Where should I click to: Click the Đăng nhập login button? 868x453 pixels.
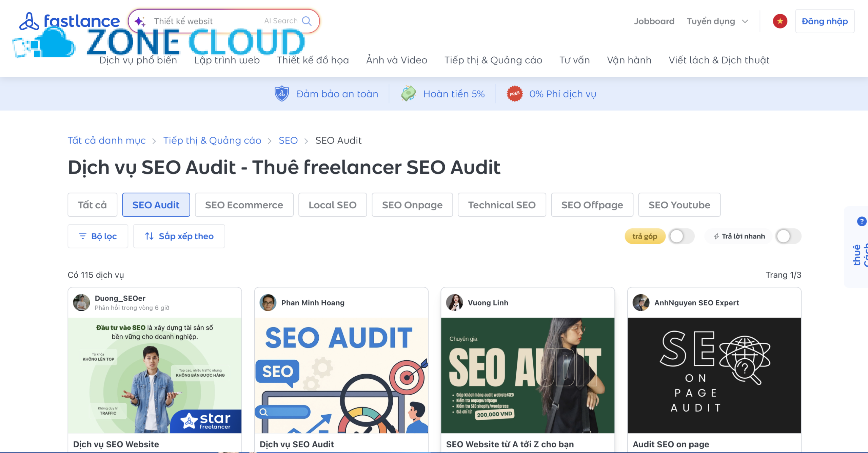click(x=825, y=21)
